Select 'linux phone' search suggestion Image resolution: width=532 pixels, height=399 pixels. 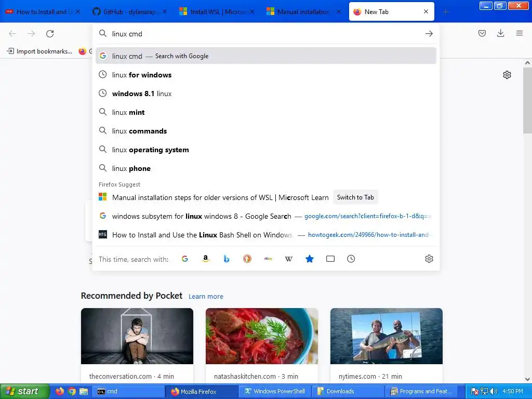[265, 168]
